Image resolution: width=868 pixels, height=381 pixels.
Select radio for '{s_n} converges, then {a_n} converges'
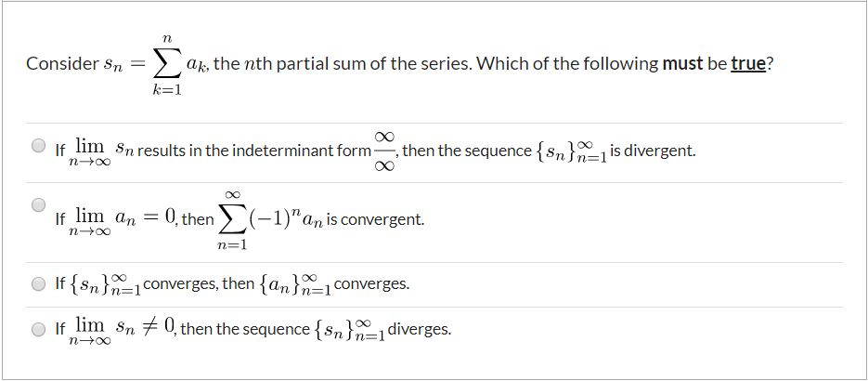coord(38,284)
